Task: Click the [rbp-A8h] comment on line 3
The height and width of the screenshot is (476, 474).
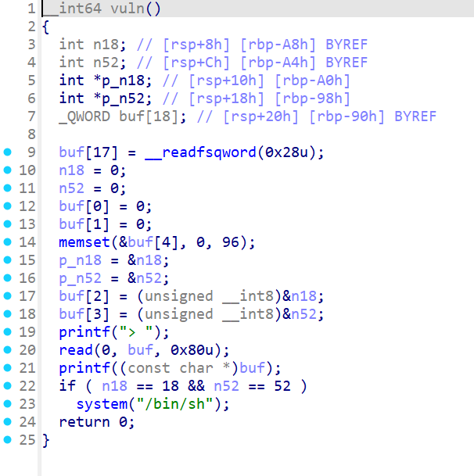Action: coord(278,45)
